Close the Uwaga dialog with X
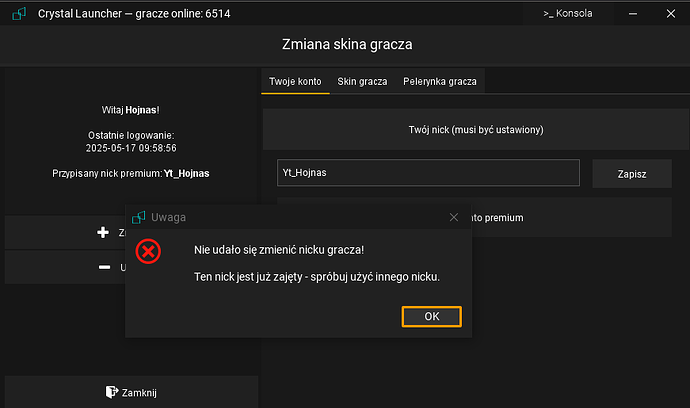 pos(454,217)
